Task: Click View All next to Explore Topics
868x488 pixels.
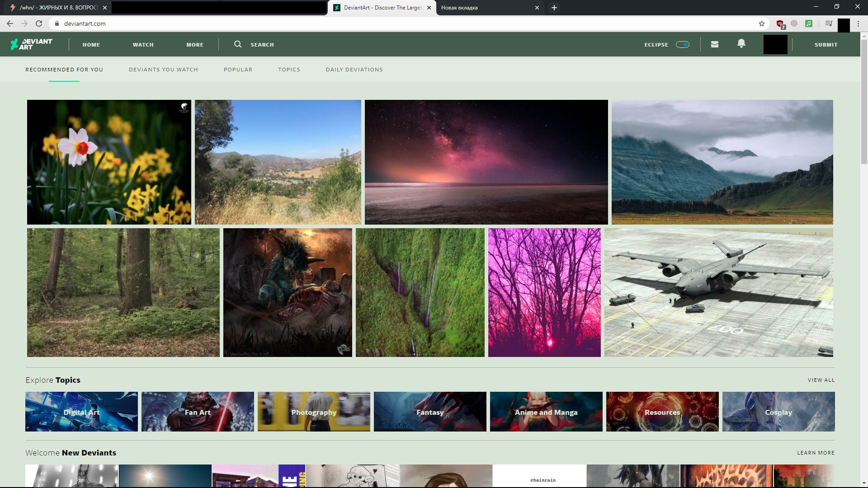Action: click(821, 380)
